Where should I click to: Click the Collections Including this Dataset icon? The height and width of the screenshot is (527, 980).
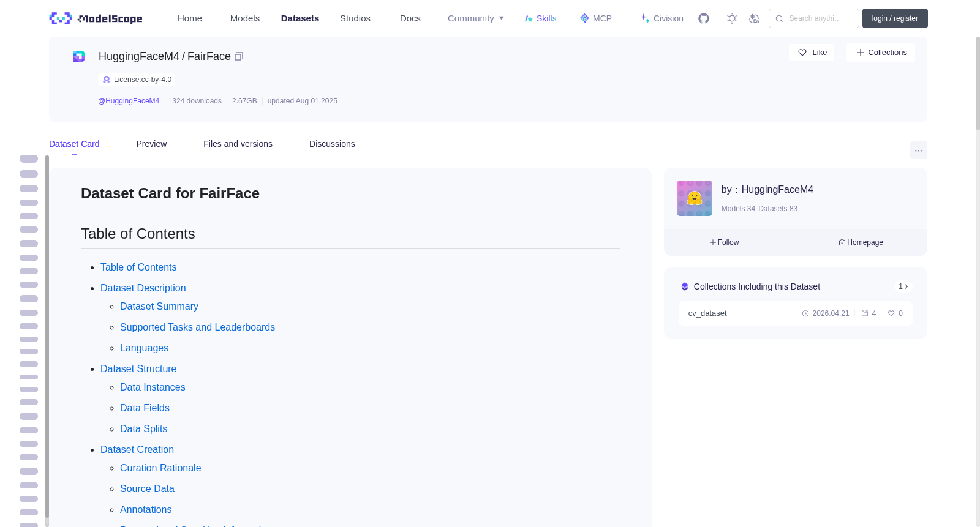(685, 286)
